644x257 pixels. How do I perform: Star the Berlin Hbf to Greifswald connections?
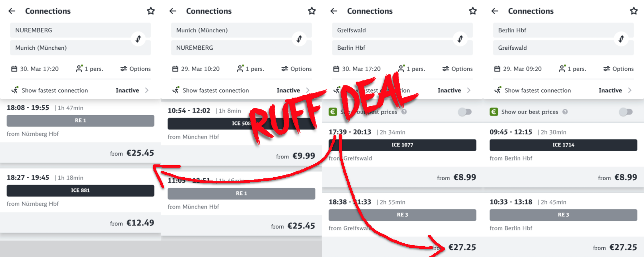[634, 11]
